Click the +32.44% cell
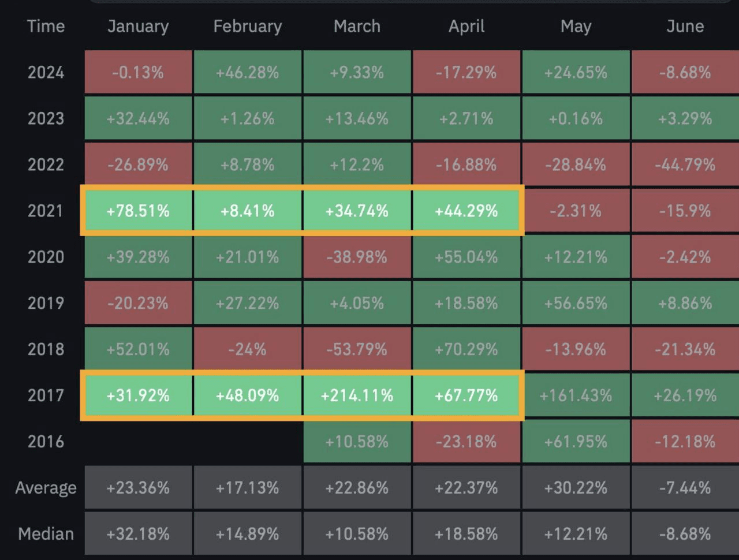 point(138,118)
